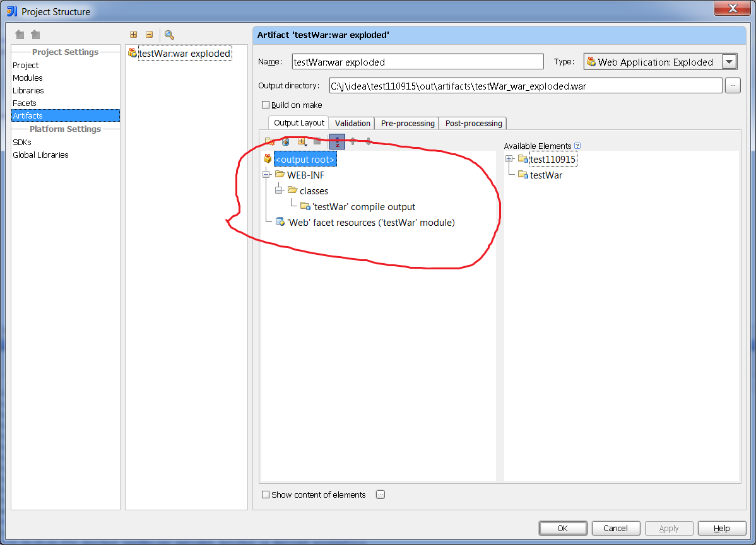Select testWar in Available Elements
The image size is (756, 545).
(546, 175)
